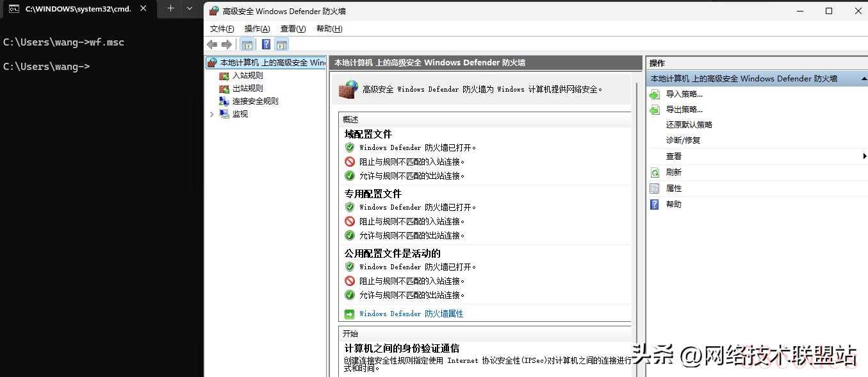Image resolution: width=868 pixels, height=377 pixels.
Task: Click the Forward arrow in the toolbar
Action: (226, 44)
